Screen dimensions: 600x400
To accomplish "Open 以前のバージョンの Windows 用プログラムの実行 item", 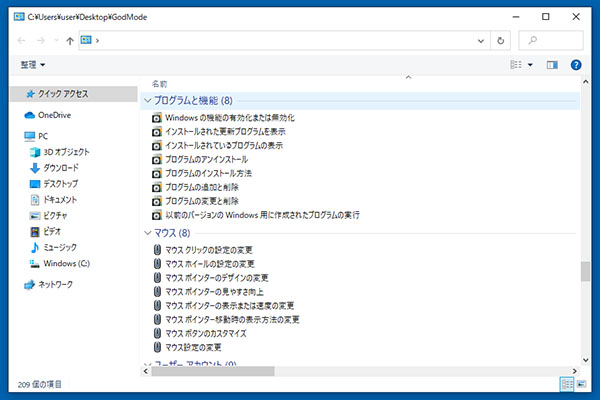I will coord(256,215).
